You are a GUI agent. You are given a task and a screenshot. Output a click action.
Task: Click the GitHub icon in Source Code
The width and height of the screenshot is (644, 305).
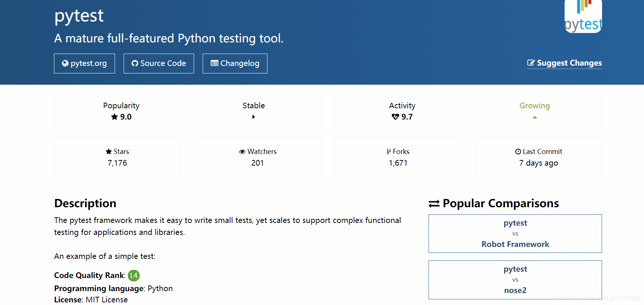coord(135,63)
